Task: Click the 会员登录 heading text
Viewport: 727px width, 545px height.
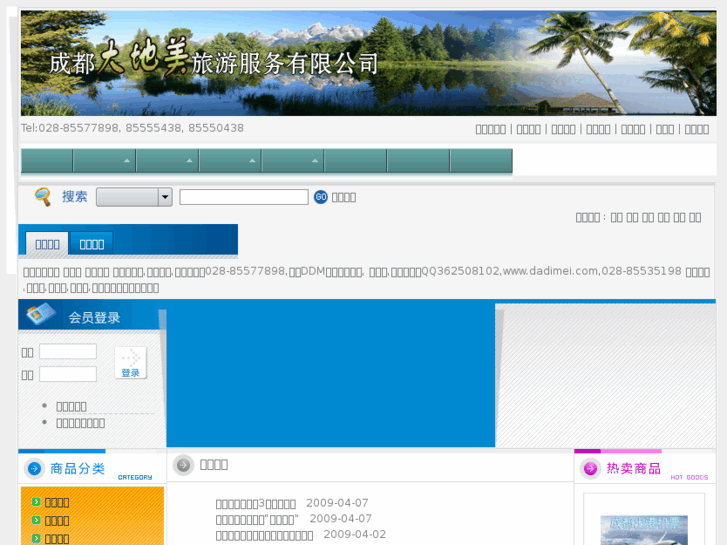Action: click(94, 317)
